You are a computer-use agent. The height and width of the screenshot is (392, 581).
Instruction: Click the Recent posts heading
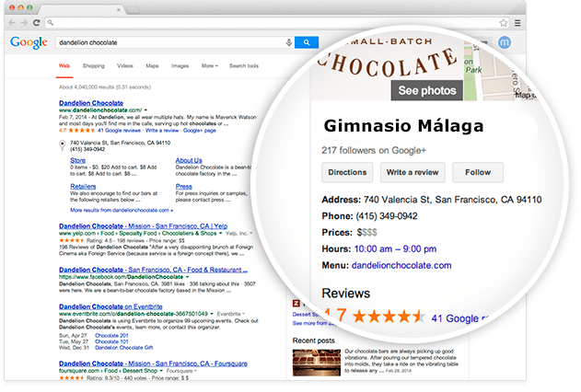313,340
